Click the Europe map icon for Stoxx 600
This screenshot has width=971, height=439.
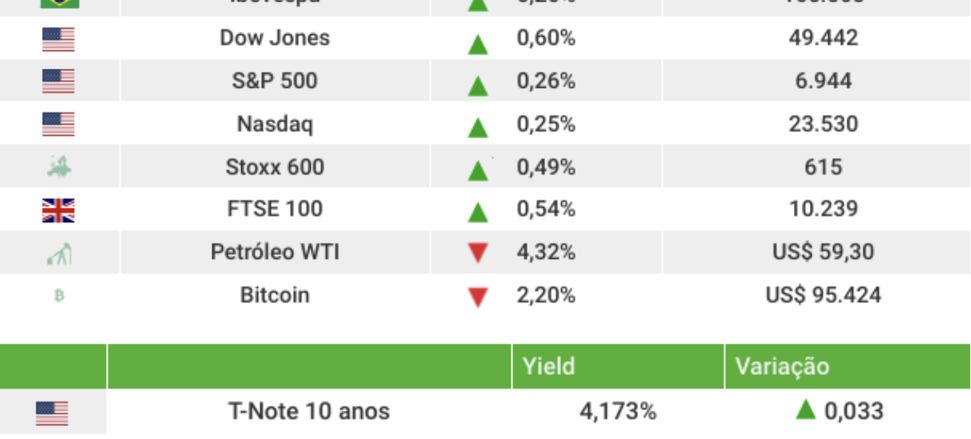point(59,168)
